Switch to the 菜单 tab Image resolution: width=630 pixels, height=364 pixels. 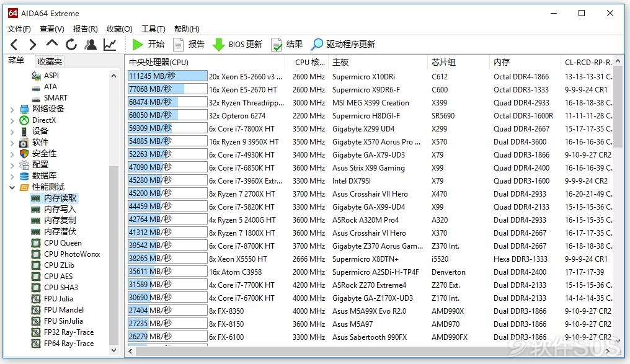tap(16, 61)
